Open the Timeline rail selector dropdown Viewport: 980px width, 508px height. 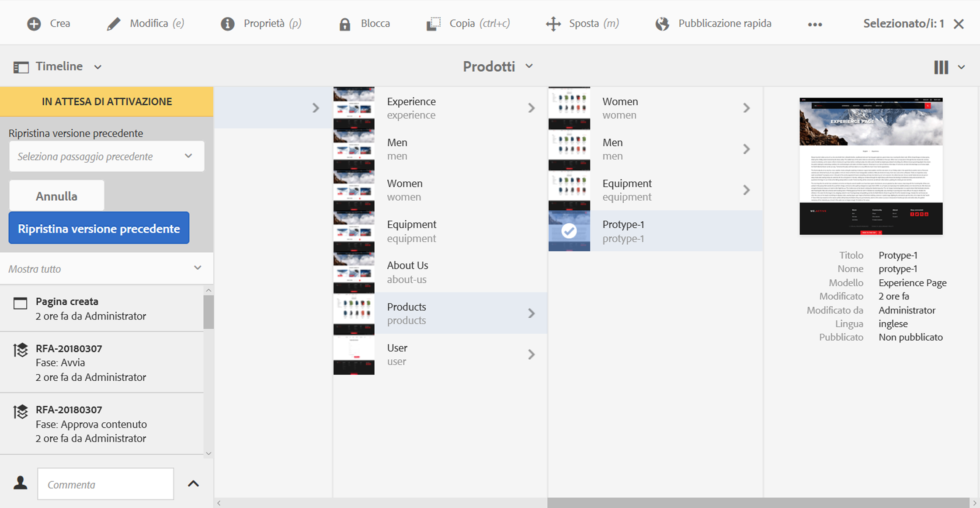(x=58, y=66)
